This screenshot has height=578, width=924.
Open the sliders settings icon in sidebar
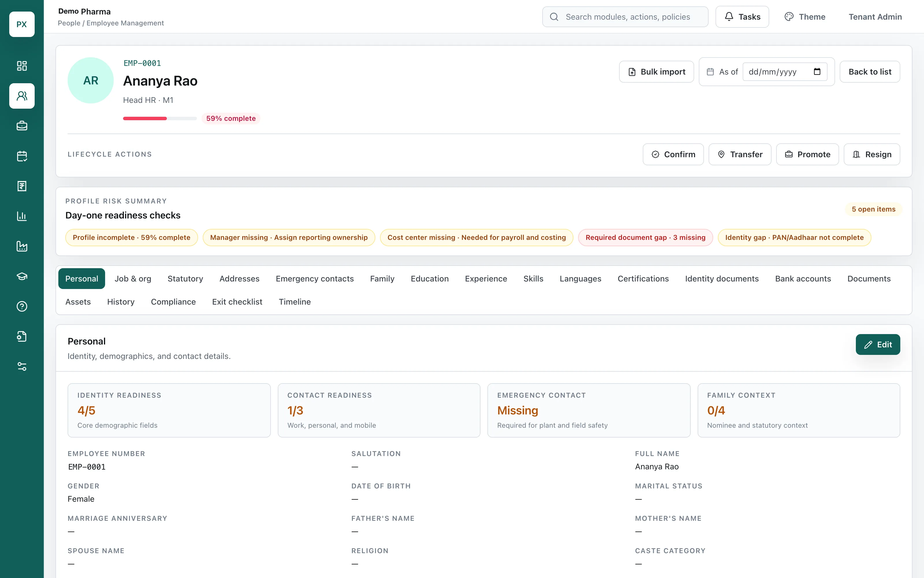click(x=22, y=367)
